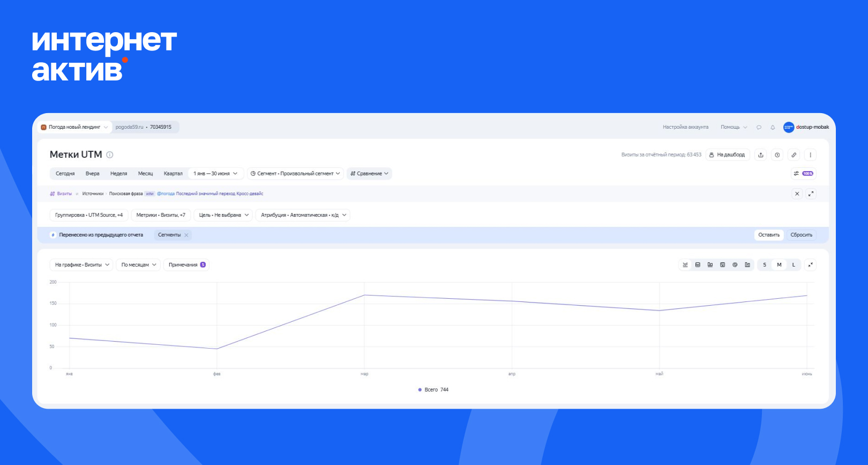The height and width of the screenshot is (465, 868).
Task: Copy report link via chain icon
Action: pos(794,155)
